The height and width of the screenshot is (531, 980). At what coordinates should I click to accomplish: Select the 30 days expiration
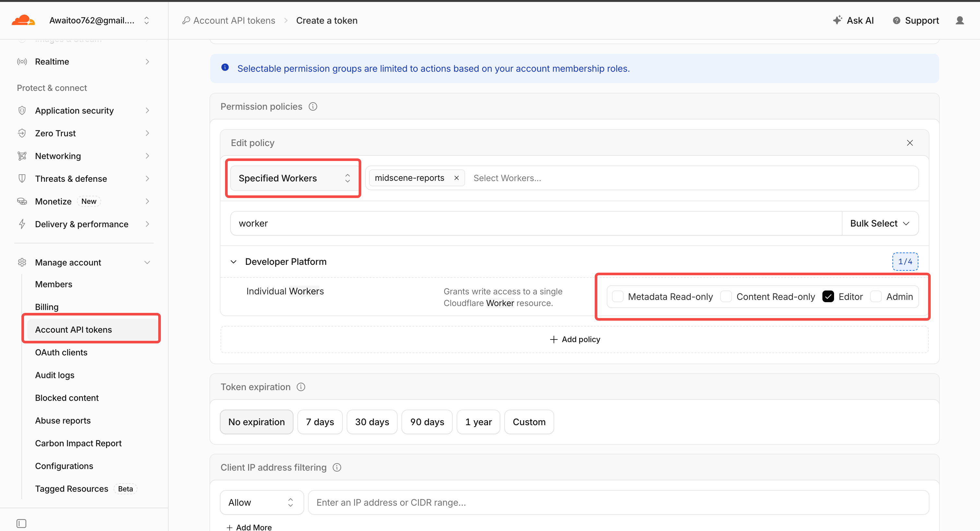pos(372,422)
